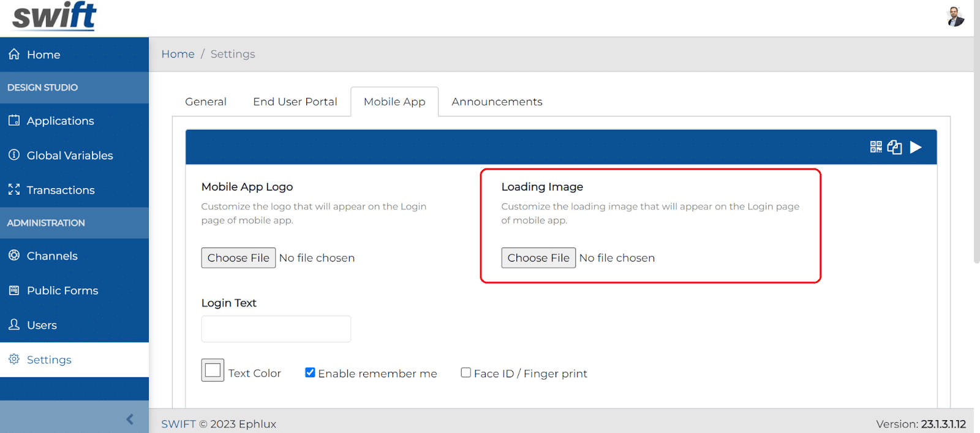980x433 pixels.
Task: Open user profile avatar menu
Action: (x=955, y=17)
